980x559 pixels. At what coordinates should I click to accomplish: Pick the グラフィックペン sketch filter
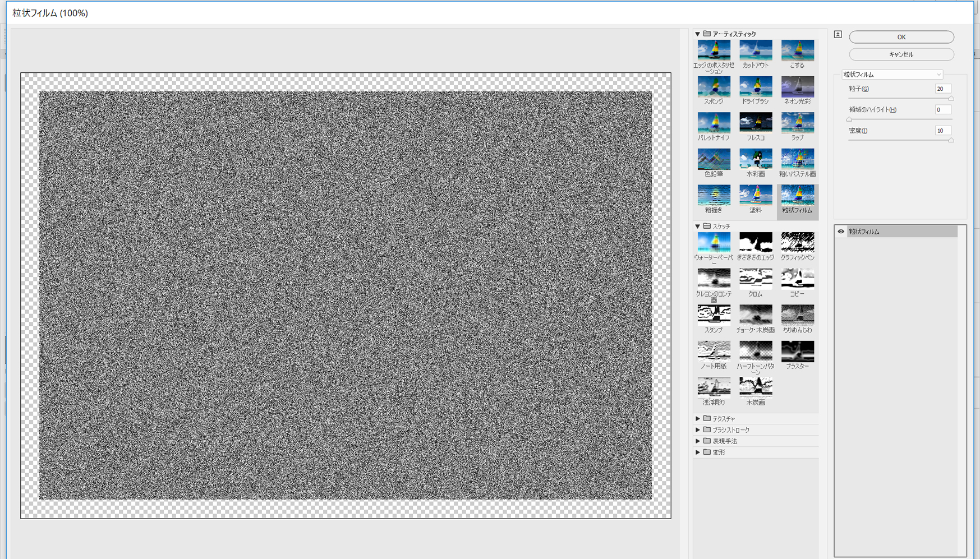coord(797,243)
